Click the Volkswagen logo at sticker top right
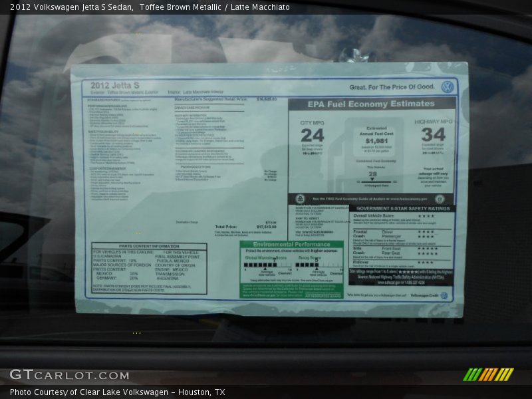The width and height of the screenshot is (532, 399). point(448,87)
